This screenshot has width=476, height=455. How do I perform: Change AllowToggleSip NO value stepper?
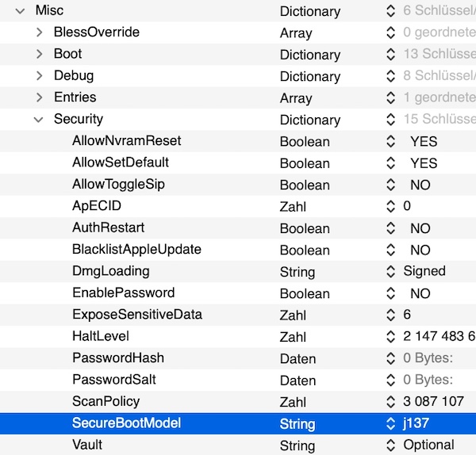click(390, 185)
